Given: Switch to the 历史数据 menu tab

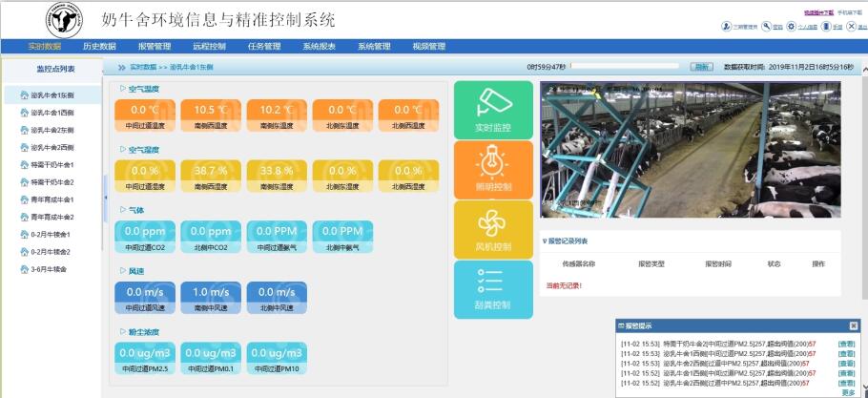Looking at the screenshot, I should (x=99, y=46).
